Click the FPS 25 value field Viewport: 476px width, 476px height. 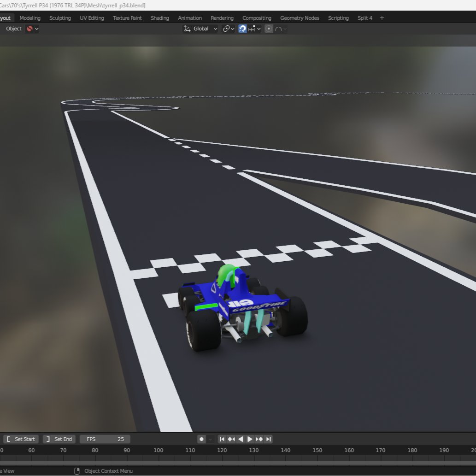tap(105, 439)
